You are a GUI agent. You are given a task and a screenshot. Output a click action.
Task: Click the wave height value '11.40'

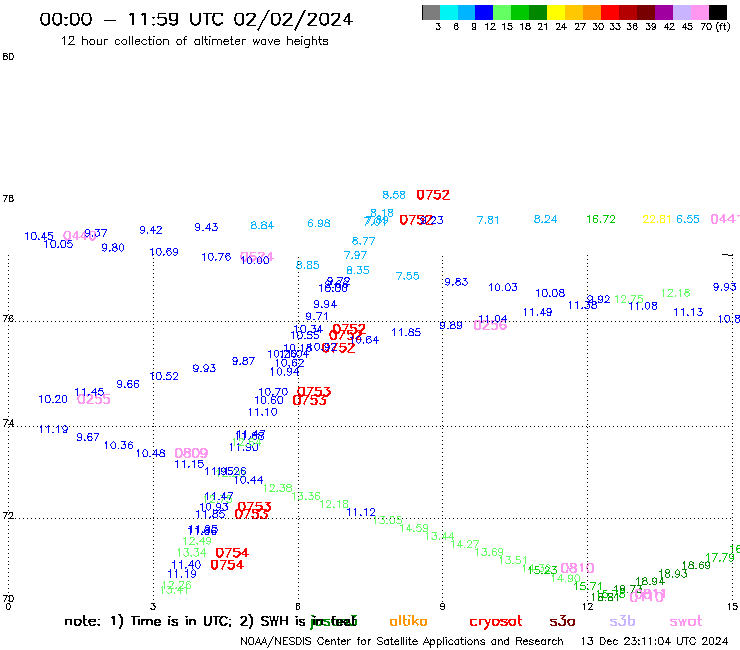(186, 565)
